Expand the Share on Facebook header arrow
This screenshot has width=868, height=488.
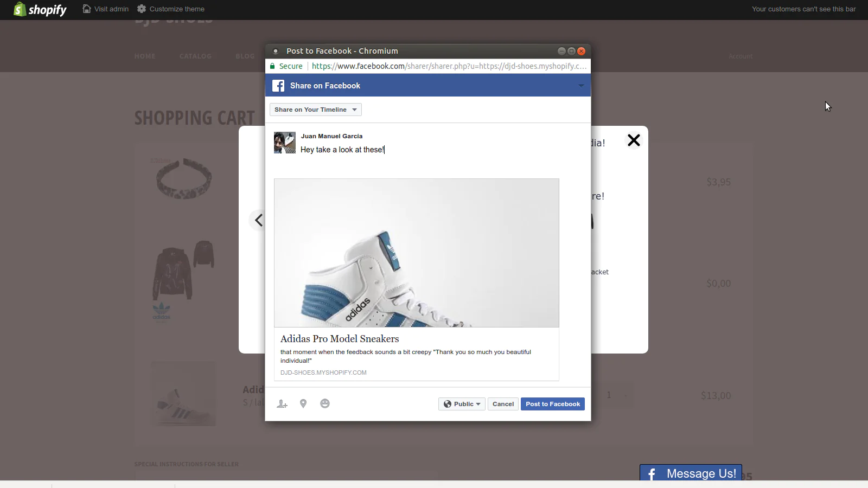(x=581, y=86)
